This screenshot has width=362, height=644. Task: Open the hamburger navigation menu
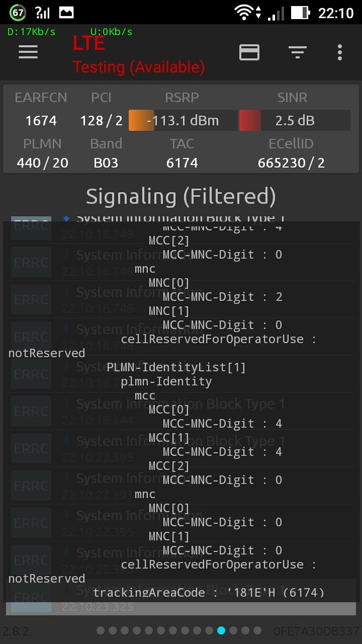pyautogui.click(x=28, y=52)
